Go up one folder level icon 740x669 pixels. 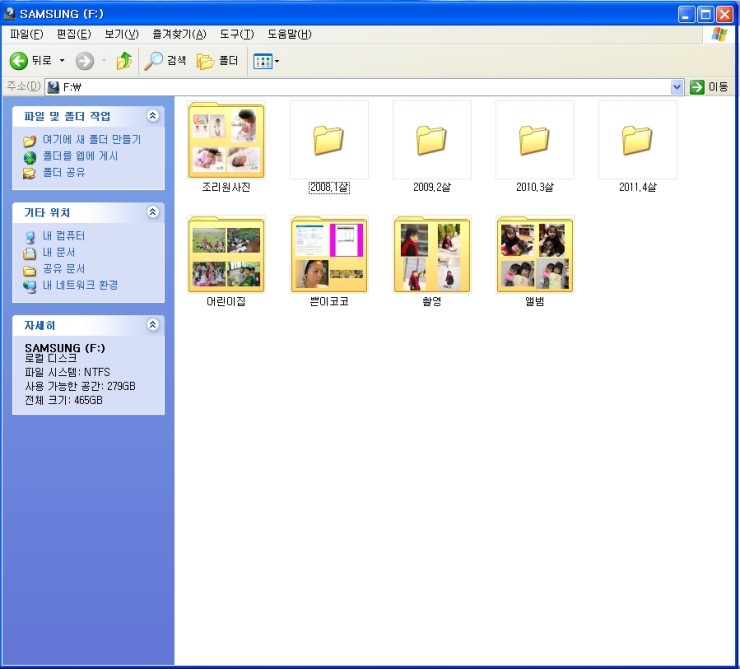point(124,61)
